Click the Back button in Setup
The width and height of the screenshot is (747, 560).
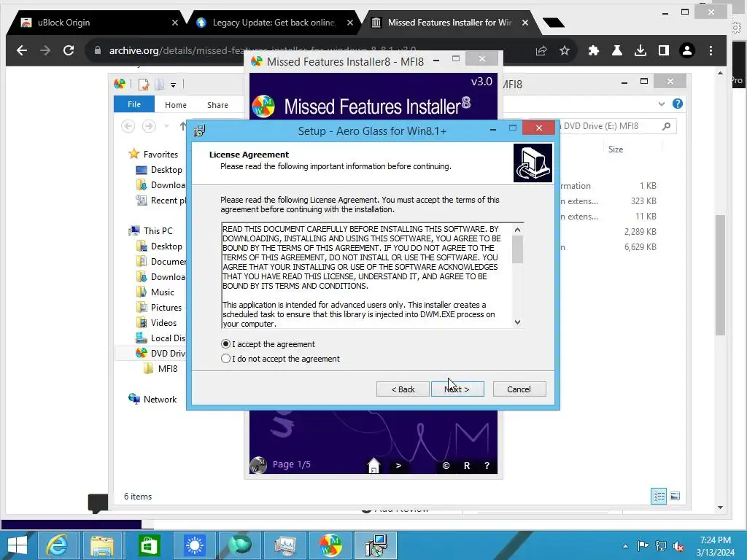(403, 389)
